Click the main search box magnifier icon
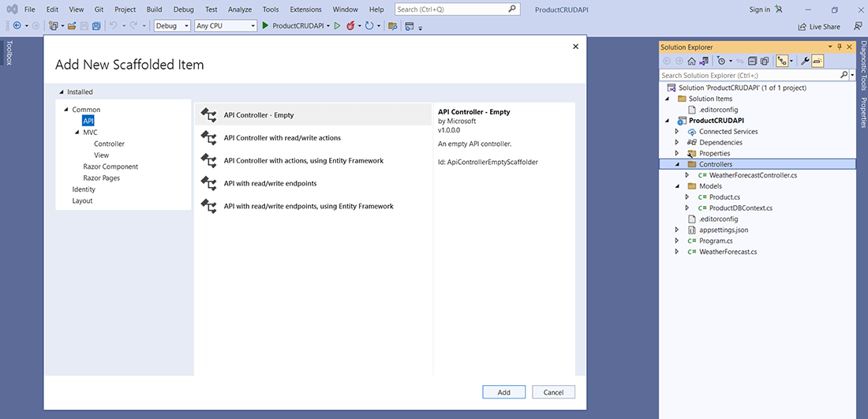The height and width of the screenshot is (419, 868). (513, 9)
